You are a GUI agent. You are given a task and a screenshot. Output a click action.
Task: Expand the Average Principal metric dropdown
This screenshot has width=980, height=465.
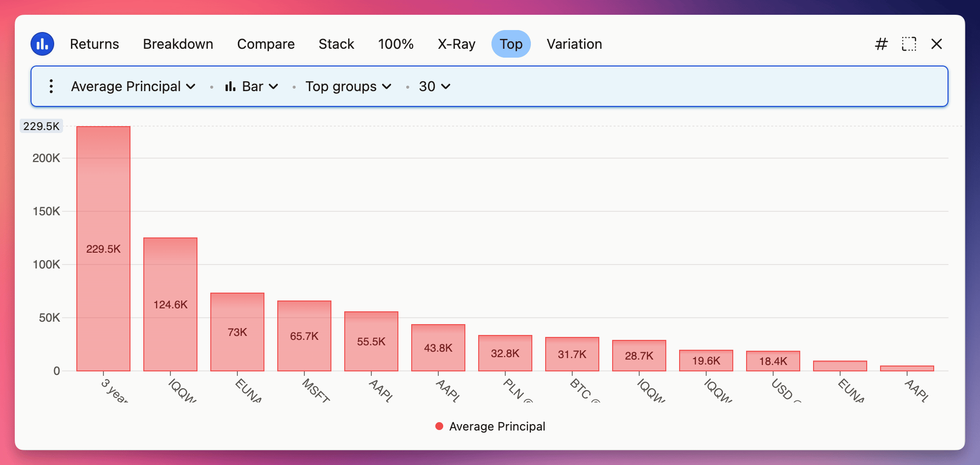pyautogui.click(x=133, y=86)
